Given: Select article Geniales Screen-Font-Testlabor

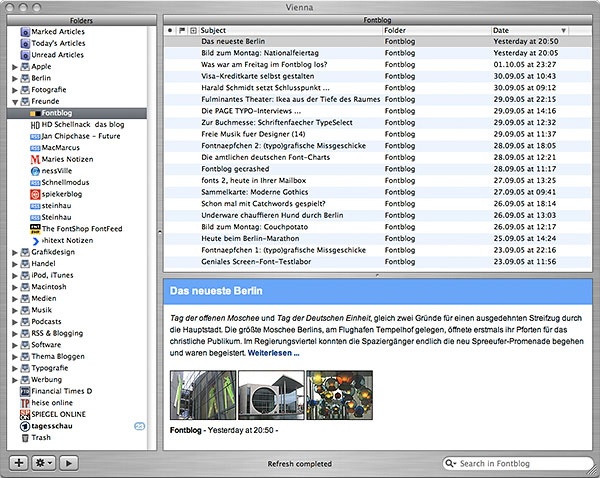Looking at the screenshot, I should 378,262.
